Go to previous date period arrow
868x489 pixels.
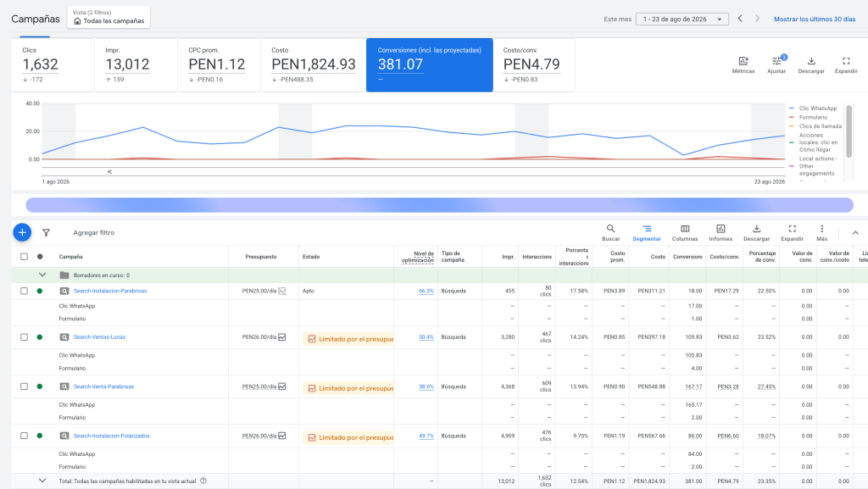point(740,19)
